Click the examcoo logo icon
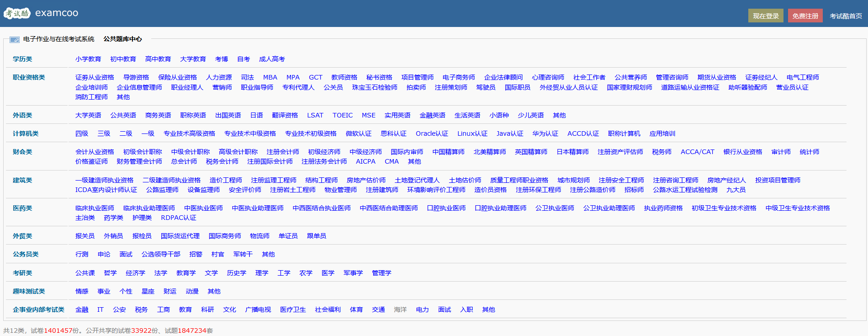The height and width of the screenshot is (336, 868). pyautogui.click(x=17, y=13)
